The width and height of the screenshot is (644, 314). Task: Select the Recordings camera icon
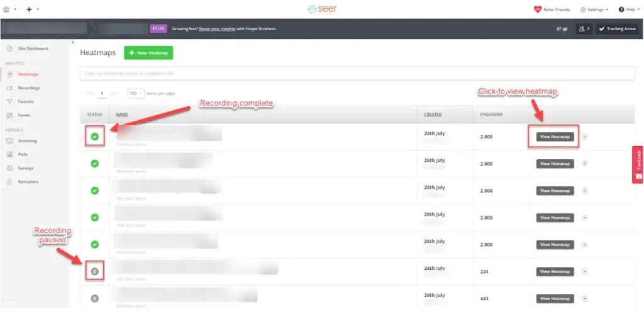click(9, 88)
